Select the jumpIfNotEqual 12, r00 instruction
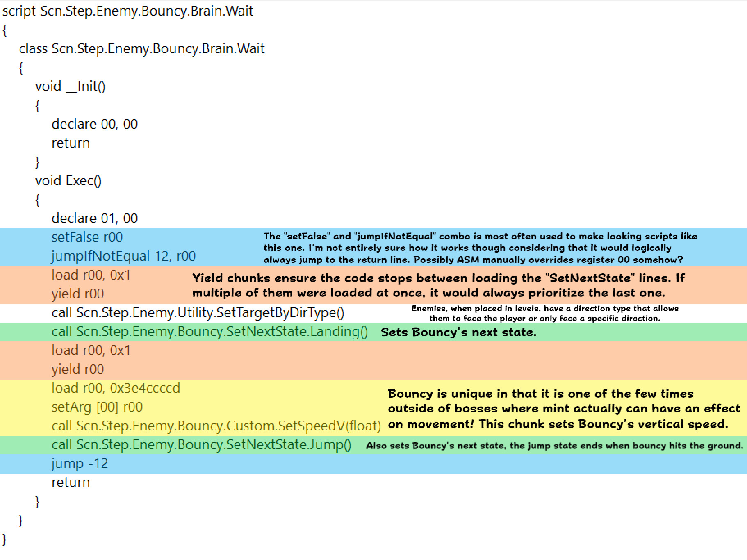The width and height of the screenshot is (747, 560). 123,256
